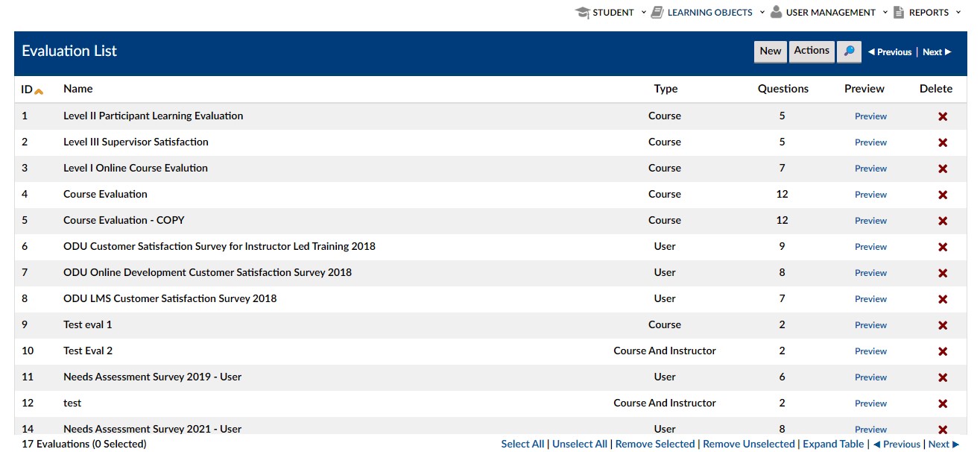Delete Needs Assessment Survey 2019 - User
Viewport: 980px width, 452px height.
[x=942, y=377]
